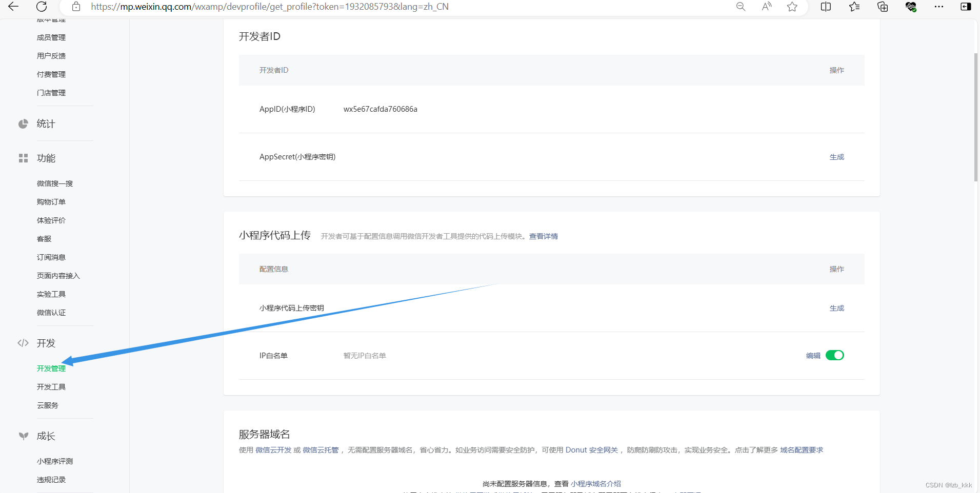Open 违规记录 menu item
This screenshot has height=493, width=980.
[51, 480]
